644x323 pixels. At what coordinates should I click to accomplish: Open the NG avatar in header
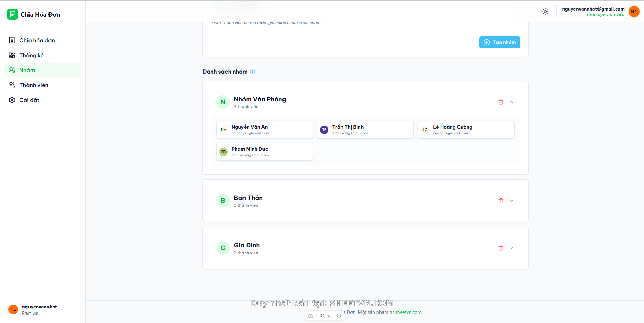pos(634,12)
